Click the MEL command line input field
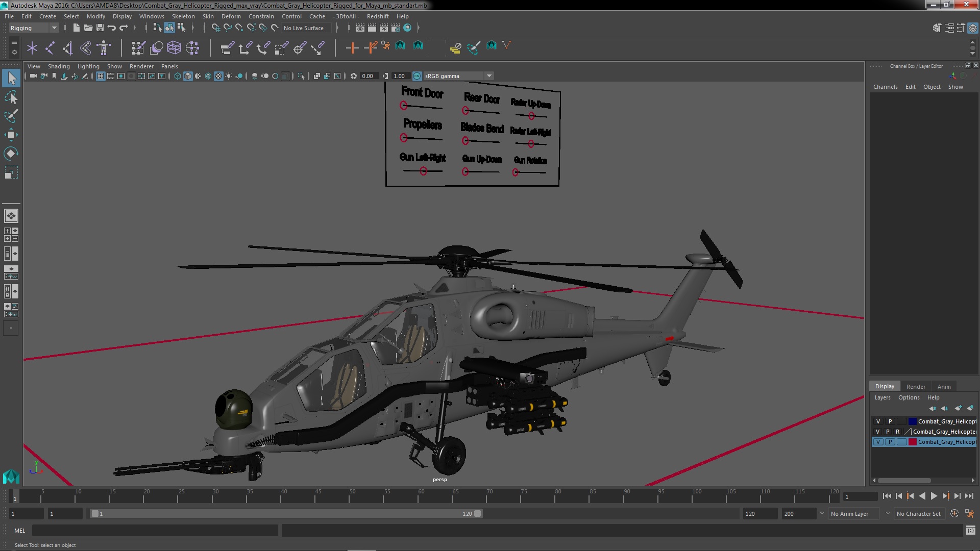This screenshot has height=551, width=980. coord(155,531)
